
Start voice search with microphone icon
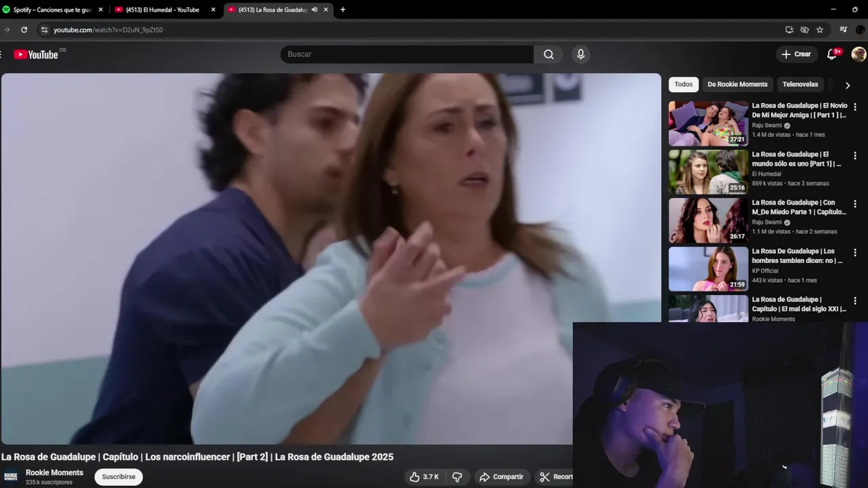(580, 54)
